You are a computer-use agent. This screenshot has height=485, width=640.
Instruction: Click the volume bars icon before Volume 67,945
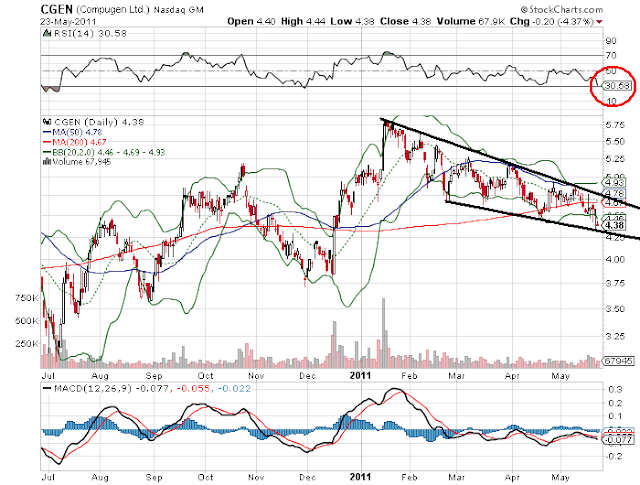[x=47, y=162]
